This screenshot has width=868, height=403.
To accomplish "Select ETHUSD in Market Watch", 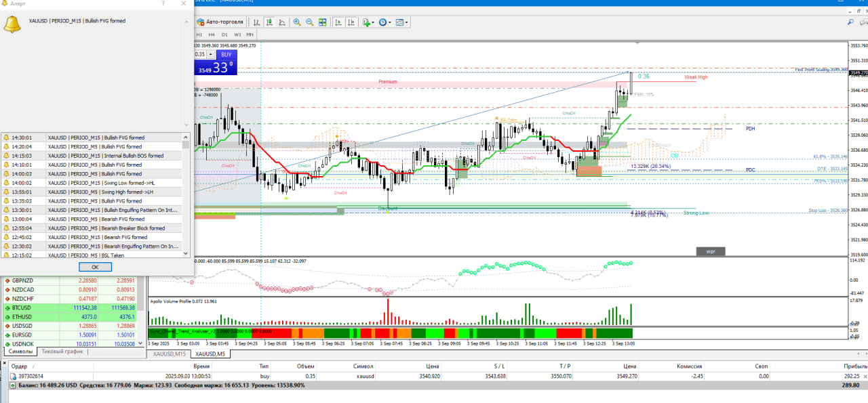I will [72, 316].
